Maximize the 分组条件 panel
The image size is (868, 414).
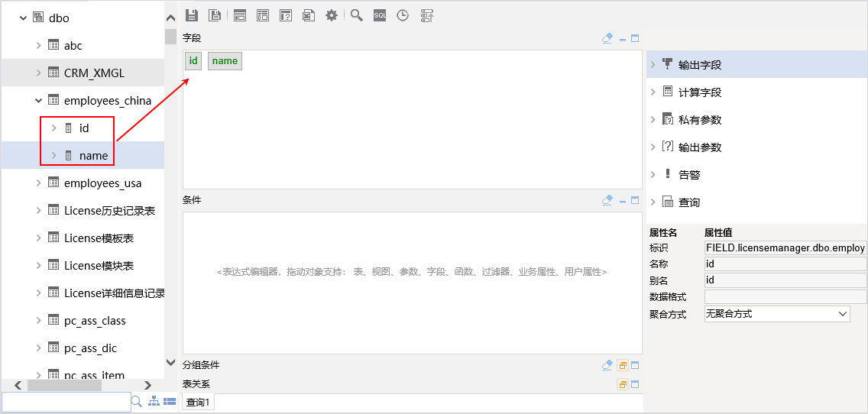click(x=635, y=365)
